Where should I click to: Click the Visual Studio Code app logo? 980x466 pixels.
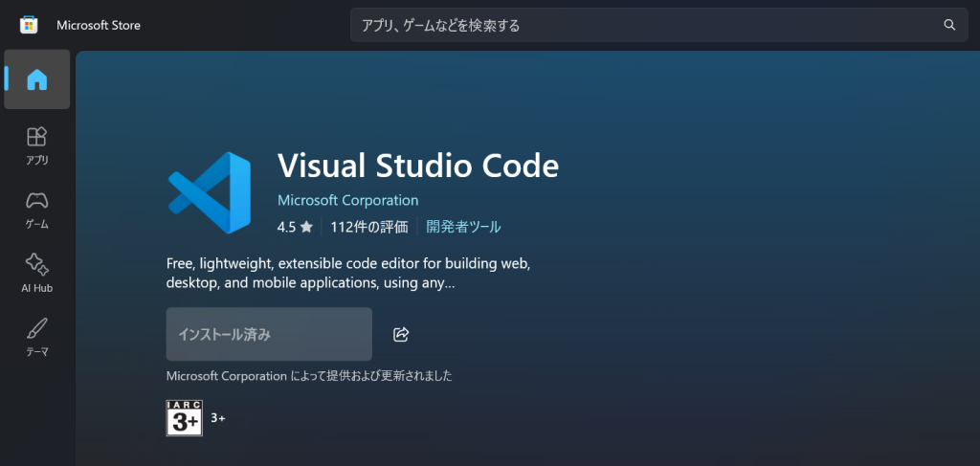click(x=210, y=192)
